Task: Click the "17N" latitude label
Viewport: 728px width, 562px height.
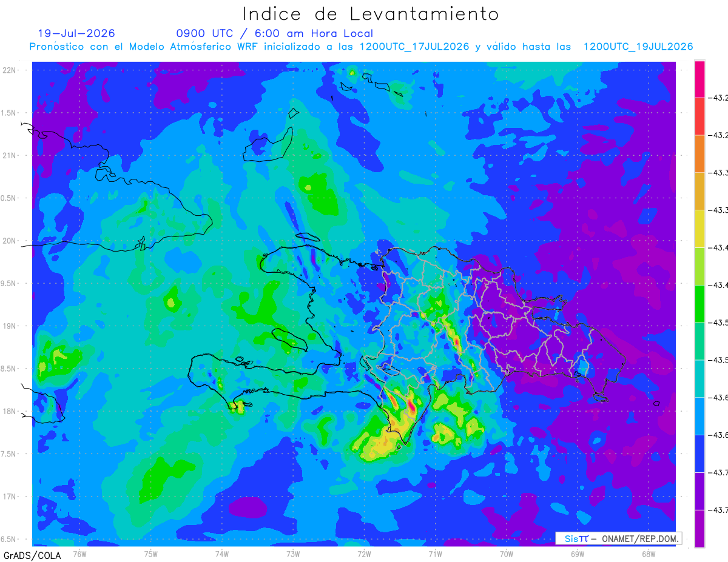Action: click(x=10, y=497)
